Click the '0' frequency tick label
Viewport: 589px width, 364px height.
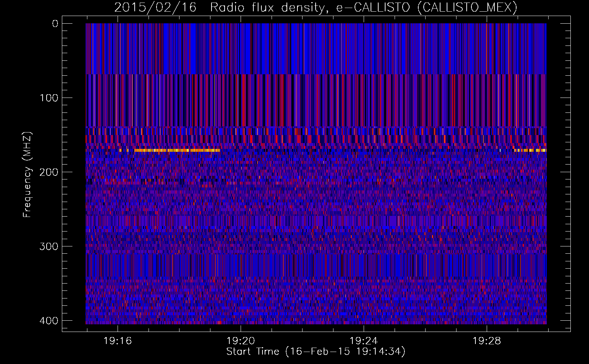(x=55, y=24)
